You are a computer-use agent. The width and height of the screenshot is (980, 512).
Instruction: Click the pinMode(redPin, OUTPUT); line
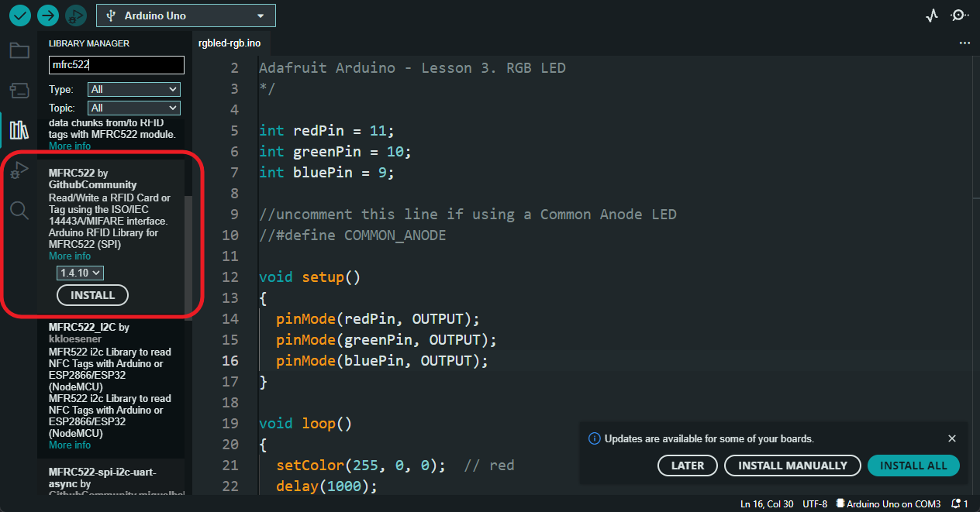378,319
